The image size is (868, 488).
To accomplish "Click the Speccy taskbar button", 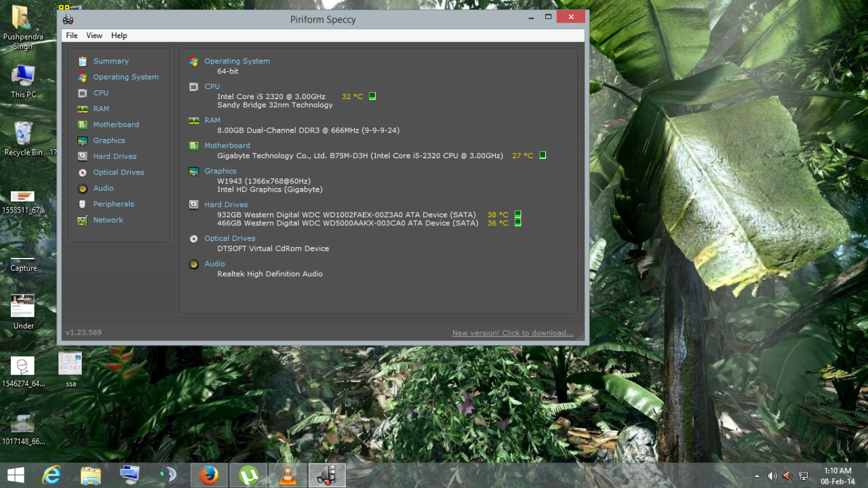I will 327,475.
